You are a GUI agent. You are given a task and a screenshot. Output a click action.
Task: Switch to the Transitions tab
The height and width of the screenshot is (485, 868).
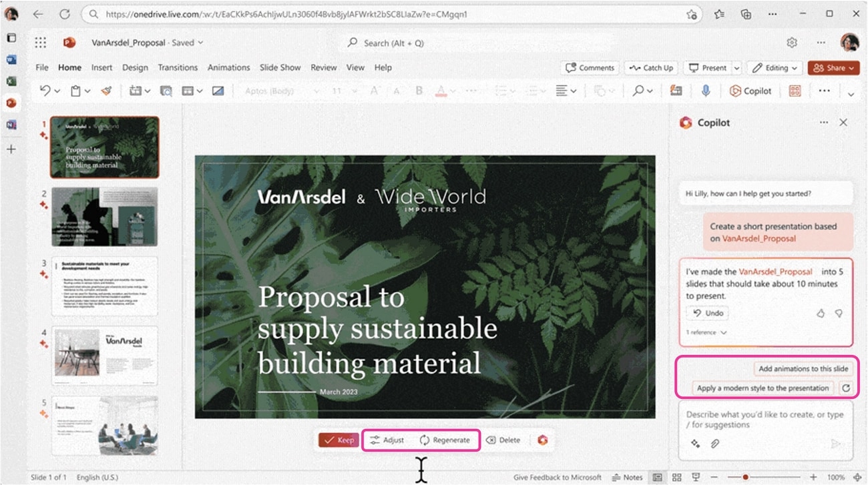[178, 67]
